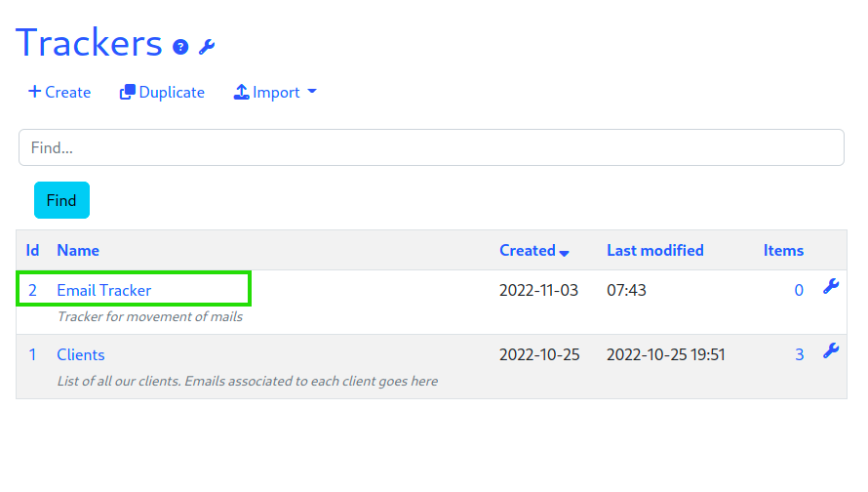
Task: Sort table by Name column
Action: coord(78,251)
